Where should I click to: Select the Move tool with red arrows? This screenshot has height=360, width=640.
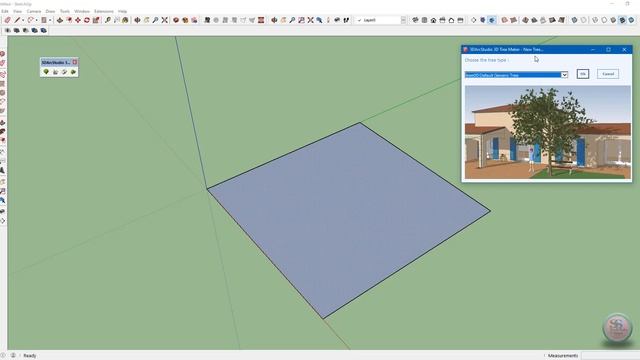coord(78,20)
